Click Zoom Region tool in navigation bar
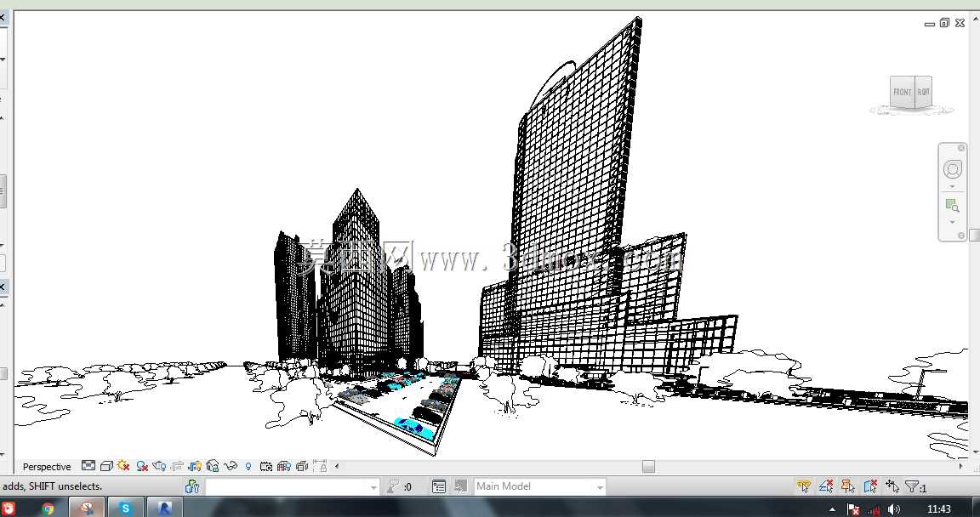Viewport: 980px width, 517px height. 953,206
